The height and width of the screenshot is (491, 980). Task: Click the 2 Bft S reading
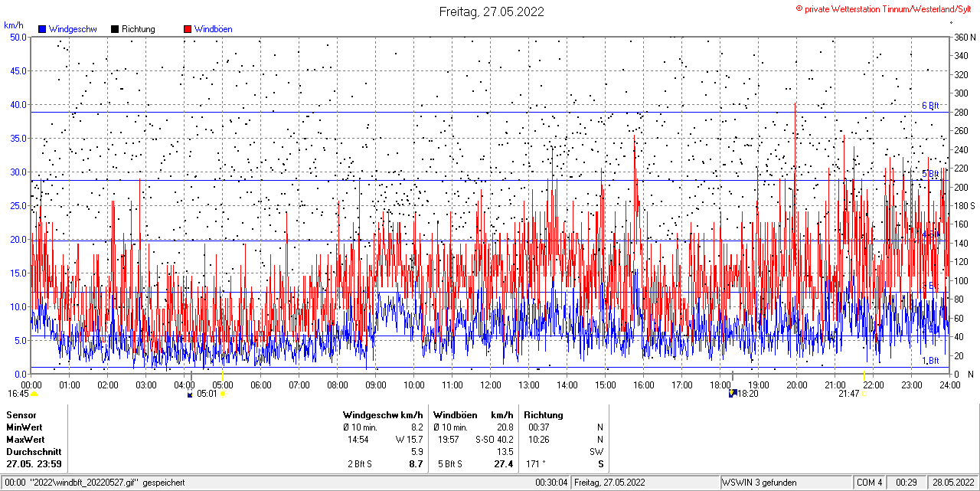(x=359, y=464)
